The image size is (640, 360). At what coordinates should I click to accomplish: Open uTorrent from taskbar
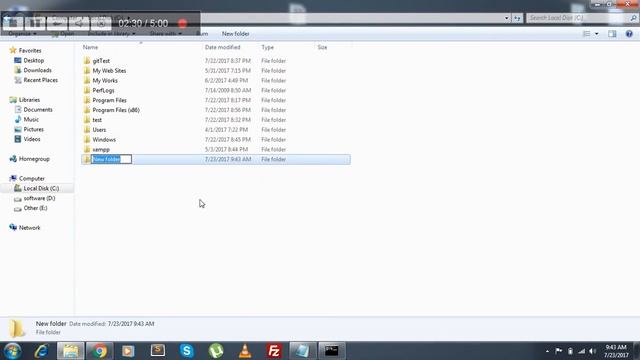click(216, 351)
